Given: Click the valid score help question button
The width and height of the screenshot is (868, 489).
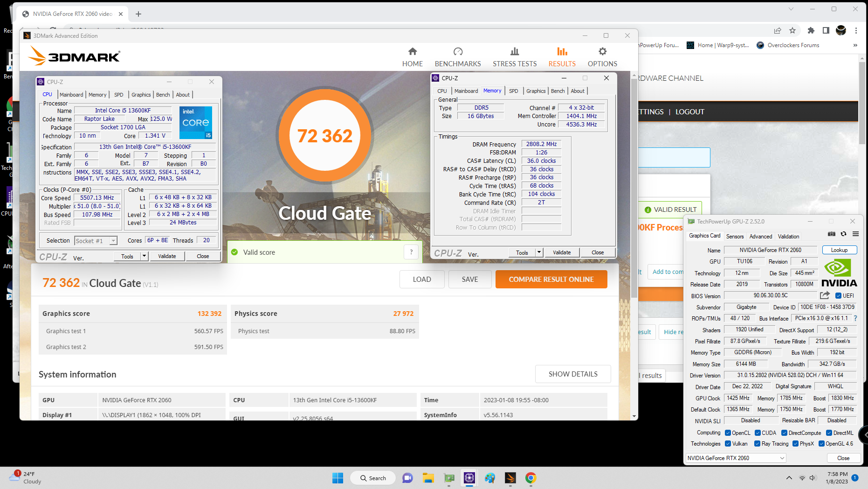Looking at the screenshot, I should 411,252.
